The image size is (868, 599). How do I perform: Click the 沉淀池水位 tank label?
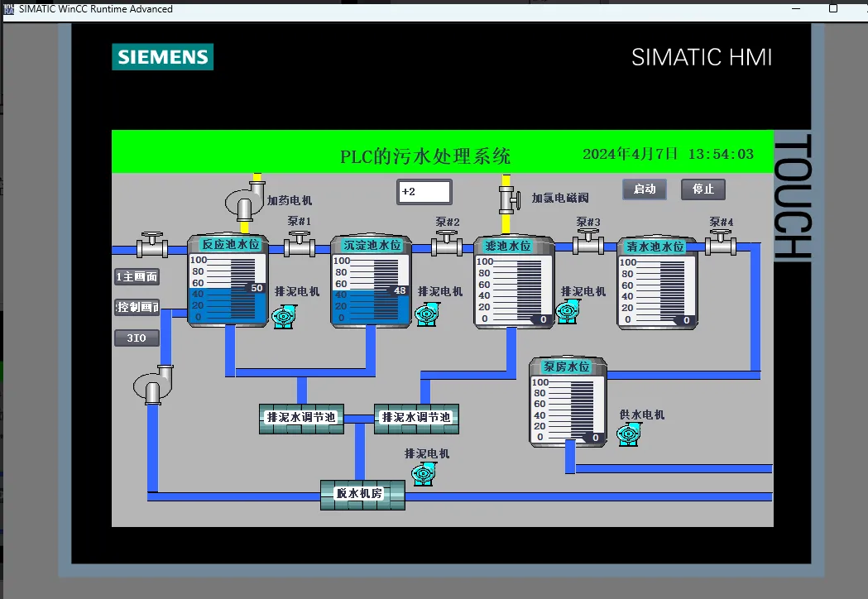point(372,245)
